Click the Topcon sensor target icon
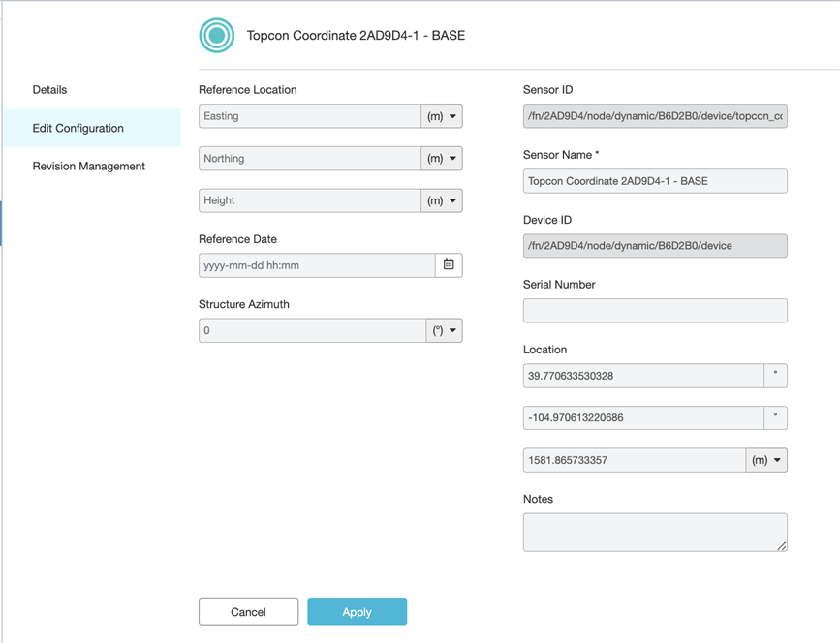 click(x=217, y=36)
